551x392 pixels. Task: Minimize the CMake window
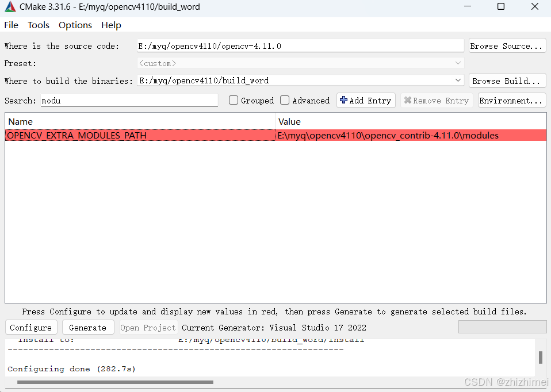[x=468, y=6]
